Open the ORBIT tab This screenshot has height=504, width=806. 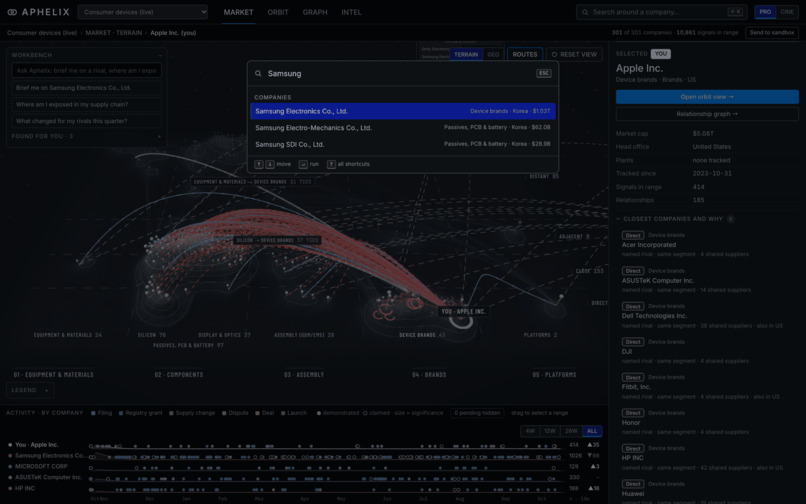(x=278, y=12)
